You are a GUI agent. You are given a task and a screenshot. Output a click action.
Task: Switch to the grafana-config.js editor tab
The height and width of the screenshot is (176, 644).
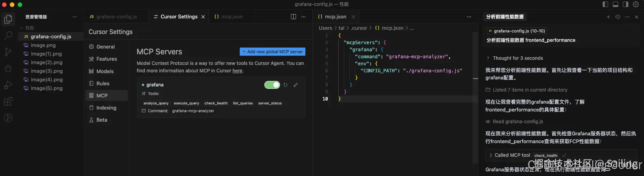(x=116, y=17)
